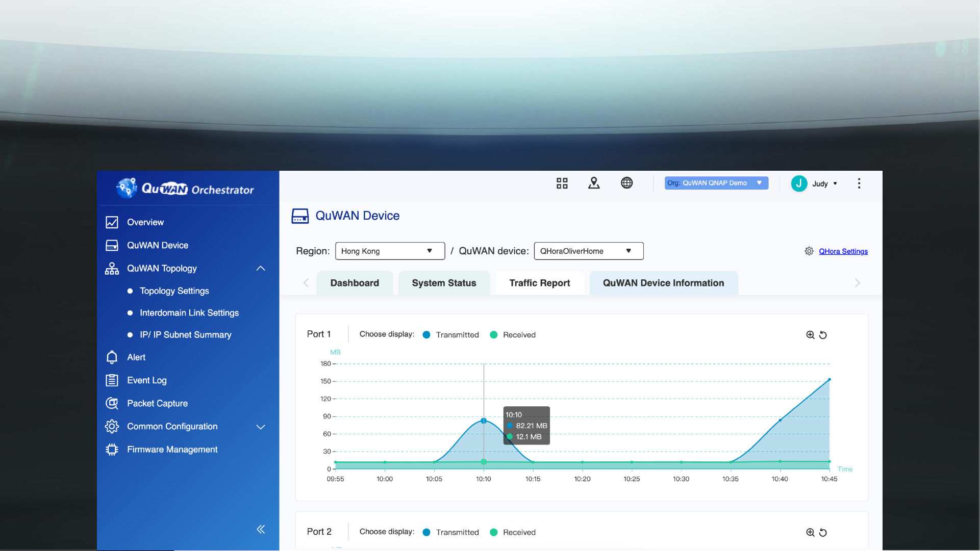980x551 pixels.
Task: Click the 10:10 transmitted data point
Action: (484, 421)
